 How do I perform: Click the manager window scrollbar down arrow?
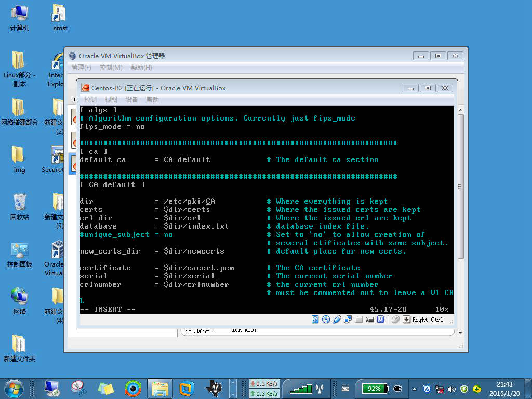point(460,333)
